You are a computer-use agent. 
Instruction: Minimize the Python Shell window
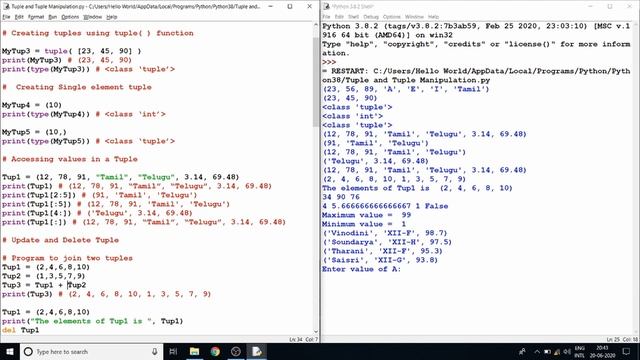(591, 7)
